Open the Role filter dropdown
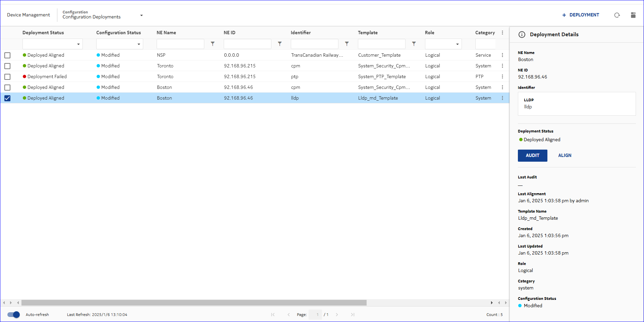The width and height of the screenshot is (644, 322). pyautogui.click(x=457, y=44)
